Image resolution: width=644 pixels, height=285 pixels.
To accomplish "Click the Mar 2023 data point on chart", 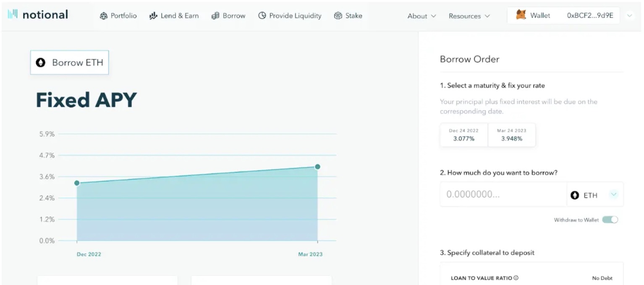I will [317, 167].
